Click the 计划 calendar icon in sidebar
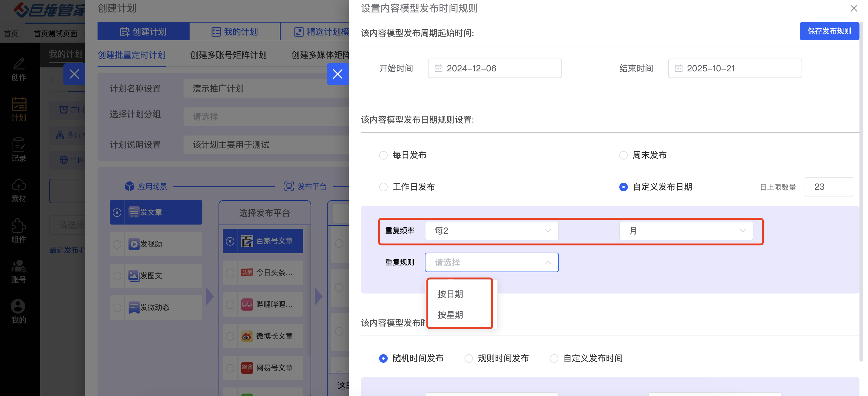 click(19, 105)
